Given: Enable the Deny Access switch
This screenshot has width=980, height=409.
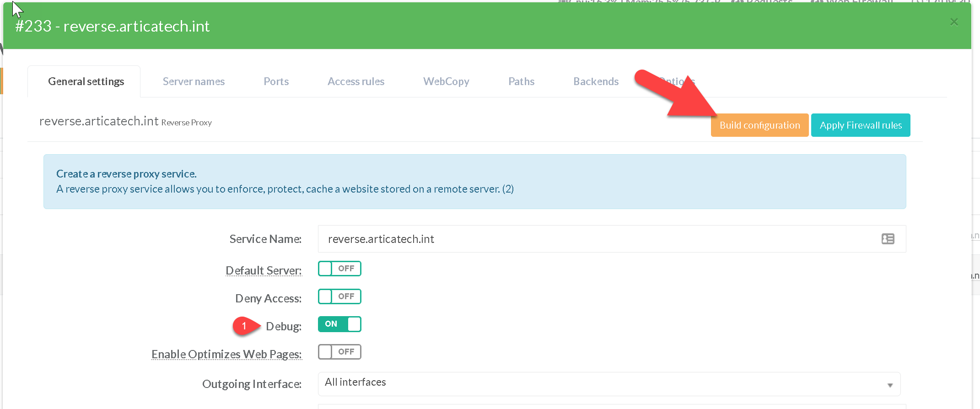Looking at the screenshot, I should click(x=339, y=296).
